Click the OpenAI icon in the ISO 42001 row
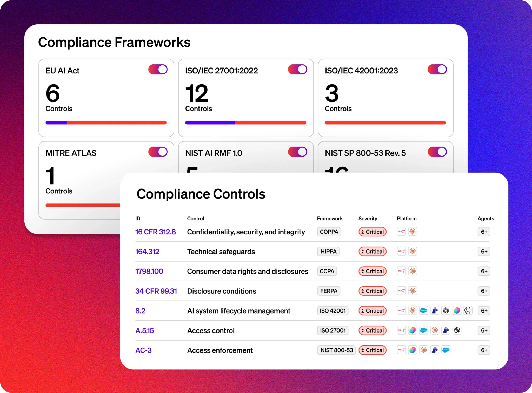Image resolution: width=532 pixels, height=393 pixels. pos(446,310)
